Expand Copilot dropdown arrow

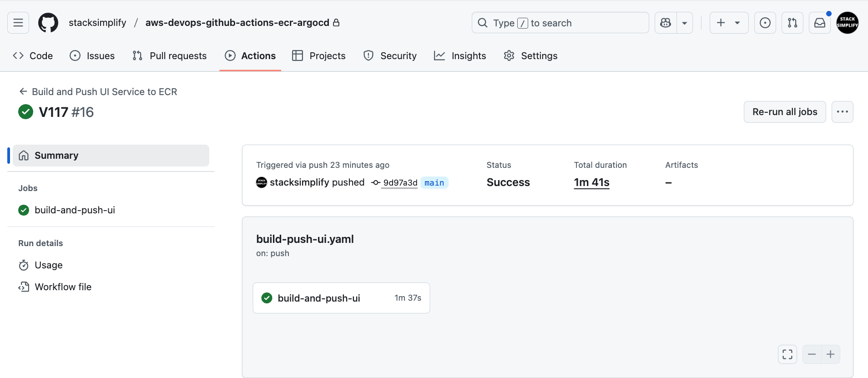(685, 23)
